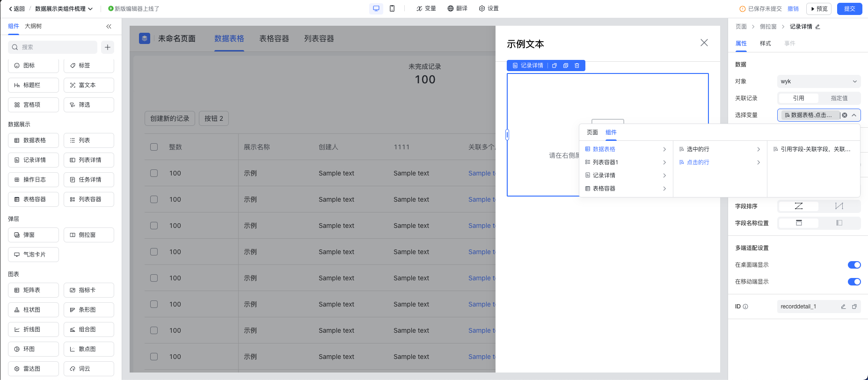Image resolution: width=868 pixels, height=380 pixels.
Task: Collapse the 选择变量 dropdown arrow
Action: (x=854, y=115)
